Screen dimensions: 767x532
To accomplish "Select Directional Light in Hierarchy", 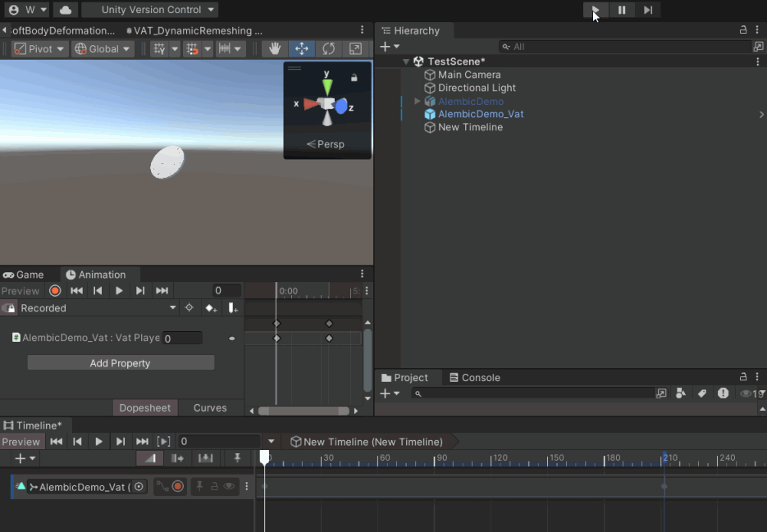I will (477, 88).
